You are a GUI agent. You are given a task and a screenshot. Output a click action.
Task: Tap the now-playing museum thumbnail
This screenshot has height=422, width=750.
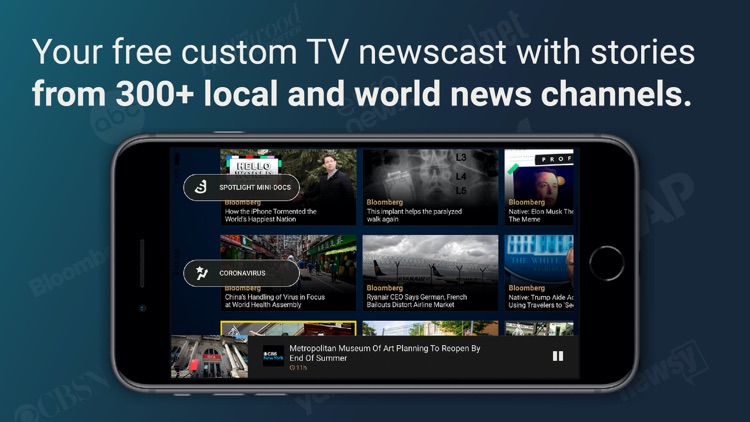click(210, 356)
